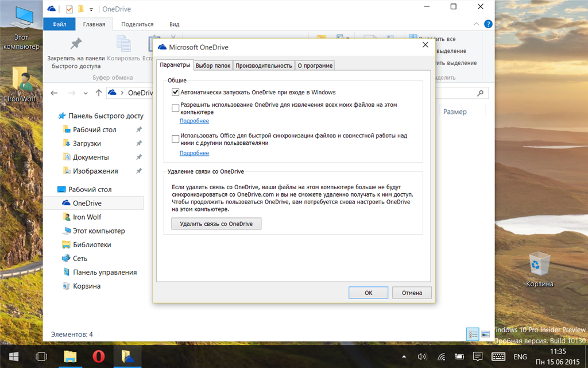Click the quick access properties checkmark icon
The image size is (588, 368).
click(69, 9)
